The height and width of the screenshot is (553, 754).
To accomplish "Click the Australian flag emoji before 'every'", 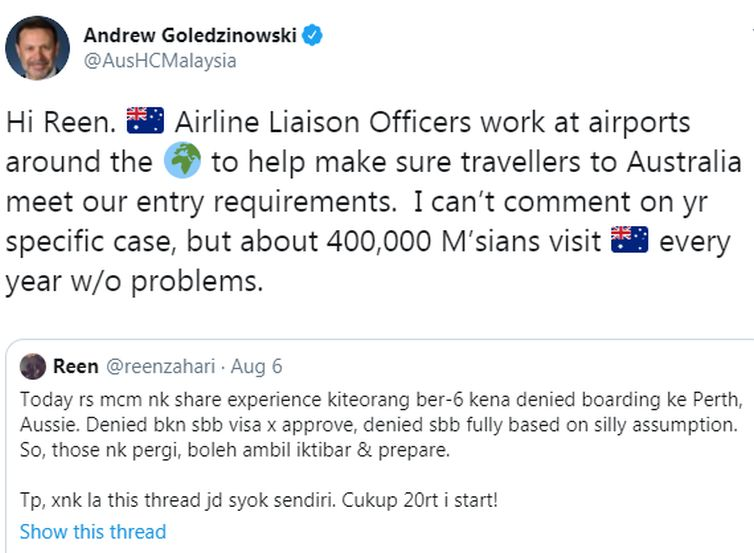I will tap(630, 242).
